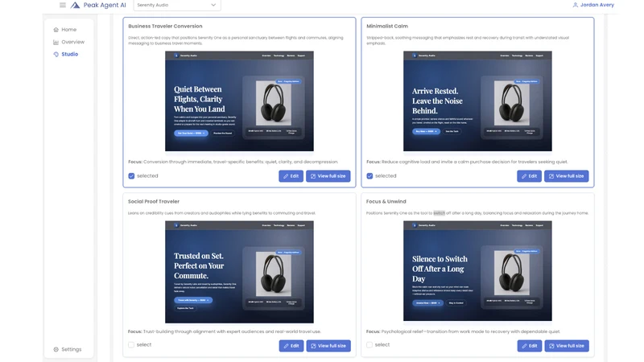
Task: View full size of Business Traveler Conversion
Action: tap(328, 176)
